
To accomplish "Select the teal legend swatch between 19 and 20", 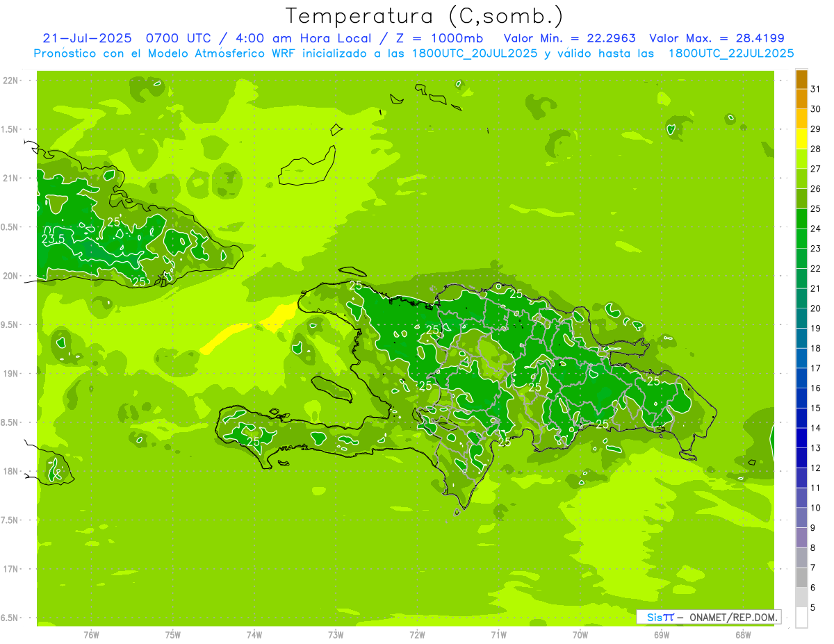I will pyautogui.click(x=801, y=318).
